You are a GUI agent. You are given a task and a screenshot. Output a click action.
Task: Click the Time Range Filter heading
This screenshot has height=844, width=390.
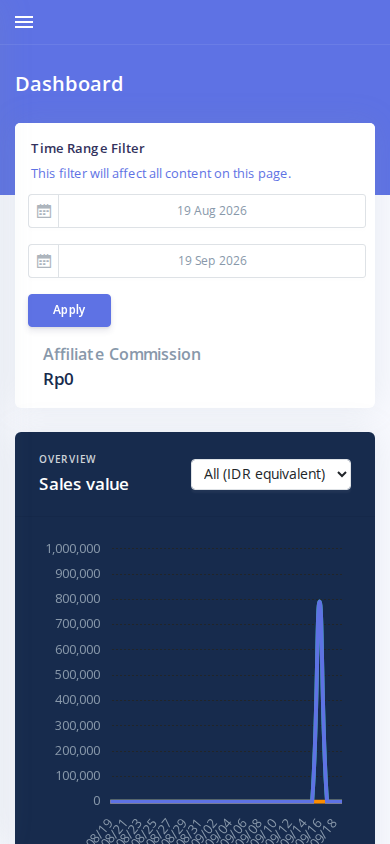coord(88,149)
